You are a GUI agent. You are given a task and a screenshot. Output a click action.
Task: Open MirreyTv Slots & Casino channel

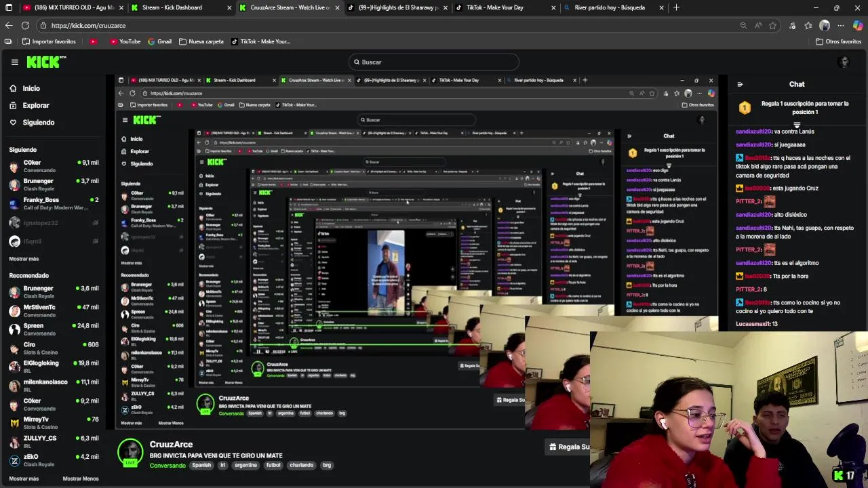[x=53, y=422]
